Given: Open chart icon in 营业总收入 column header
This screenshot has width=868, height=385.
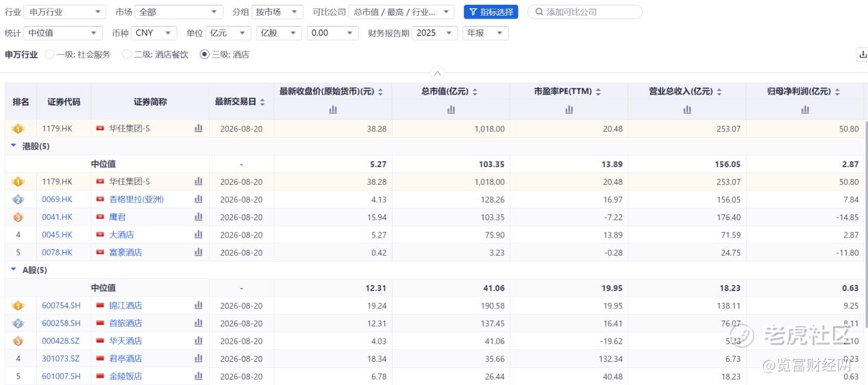Looking at the screenshot, I should [x=687, y=110].
